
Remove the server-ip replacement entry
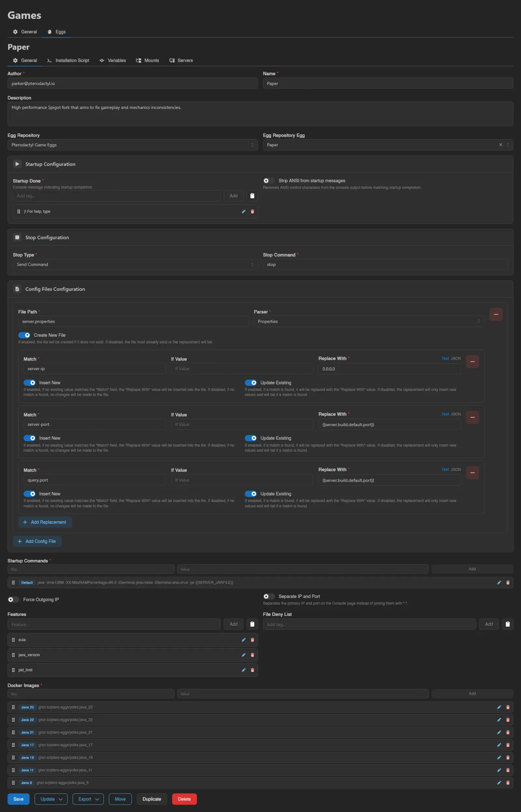coord(472,362)
